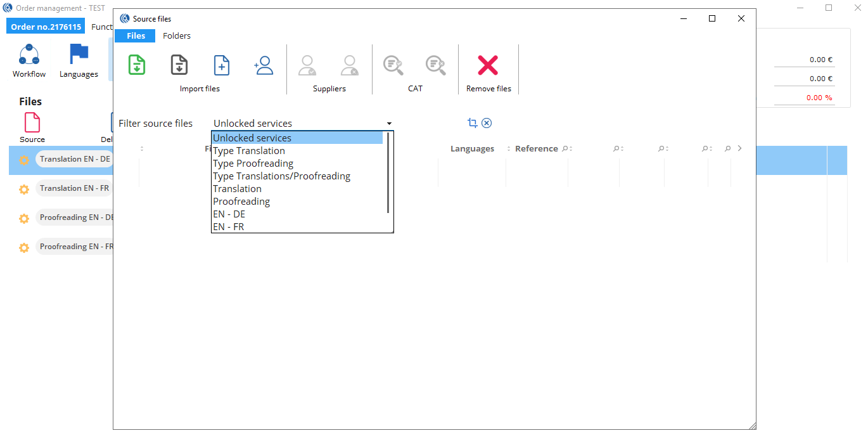Toggle the gear beside Proofreading EN - DE
The height and width of the screenshot is (433, 868).
click(x=23, y=218)
